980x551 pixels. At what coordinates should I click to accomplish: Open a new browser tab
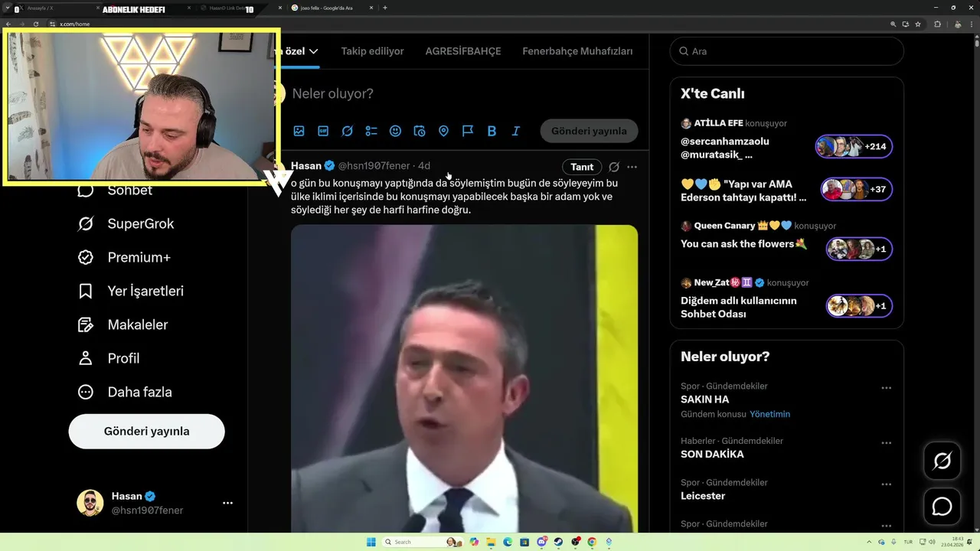384,8
